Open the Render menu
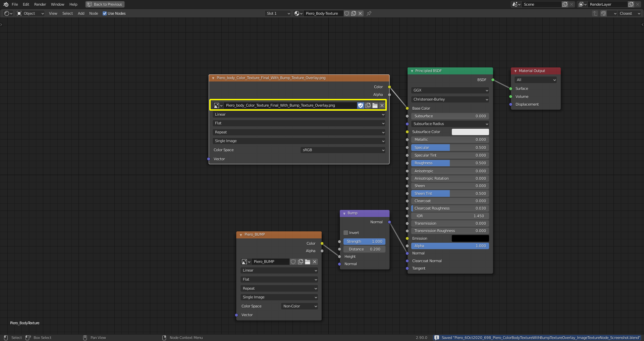 pos(40,4)
